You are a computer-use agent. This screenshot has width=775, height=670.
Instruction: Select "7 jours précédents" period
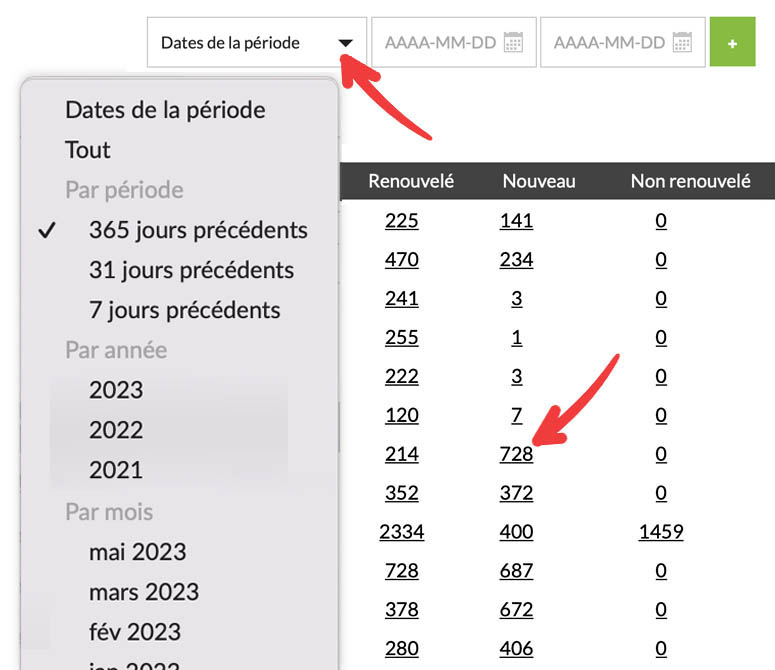(x=184, y=310)
